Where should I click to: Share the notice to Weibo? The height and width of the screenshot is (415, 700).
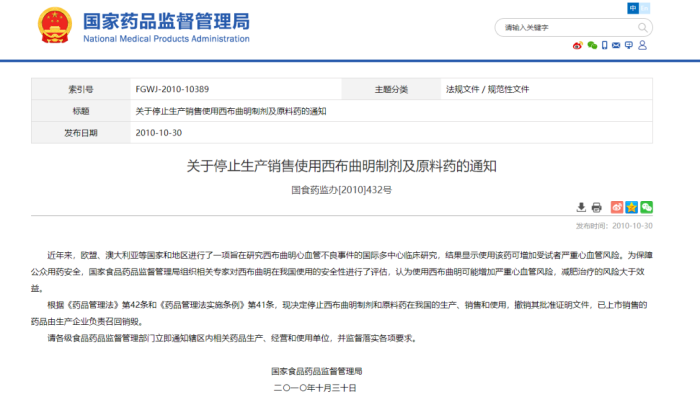pos(617,207)
